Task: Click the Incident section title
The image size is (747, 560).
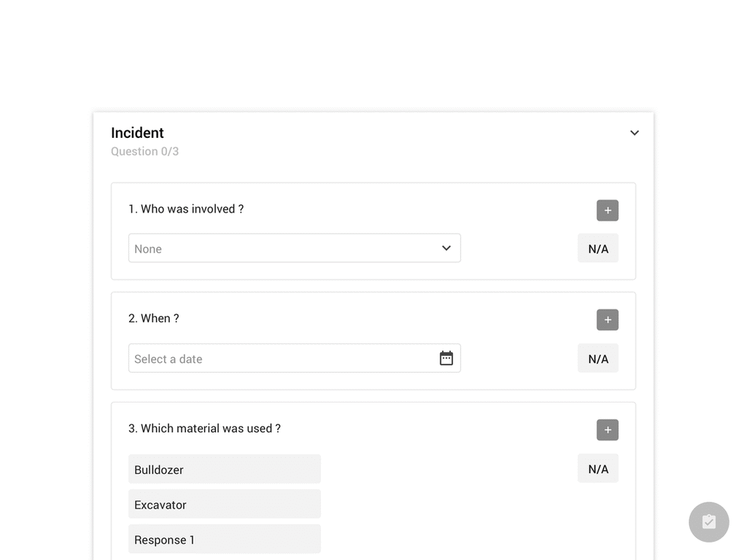Action: pos(137,133)
